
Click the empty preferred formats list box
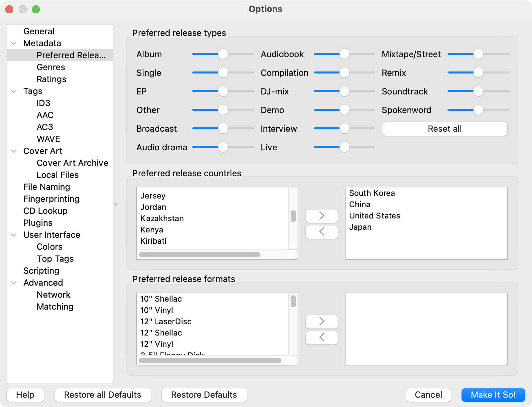click(x=426, y=329)
